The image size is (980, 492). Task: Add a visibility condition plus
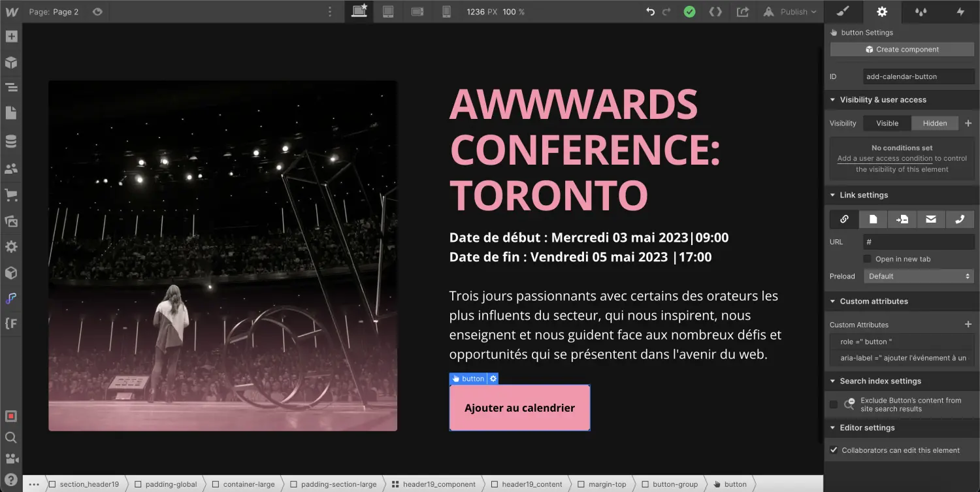(x=968, y=123)
